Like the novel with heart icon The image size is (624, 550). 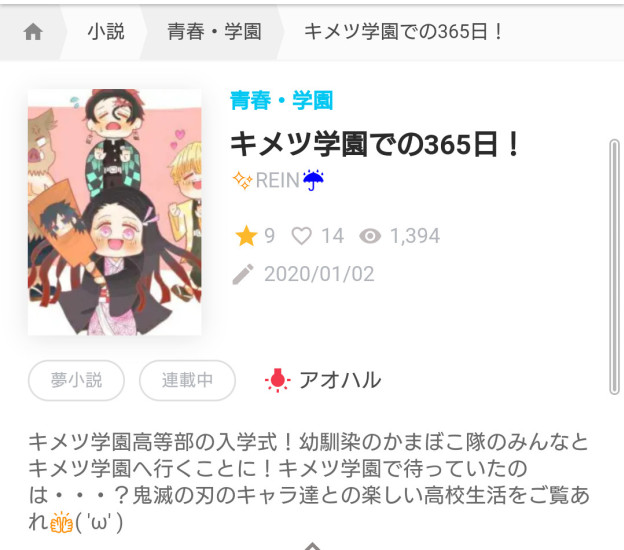302,236
